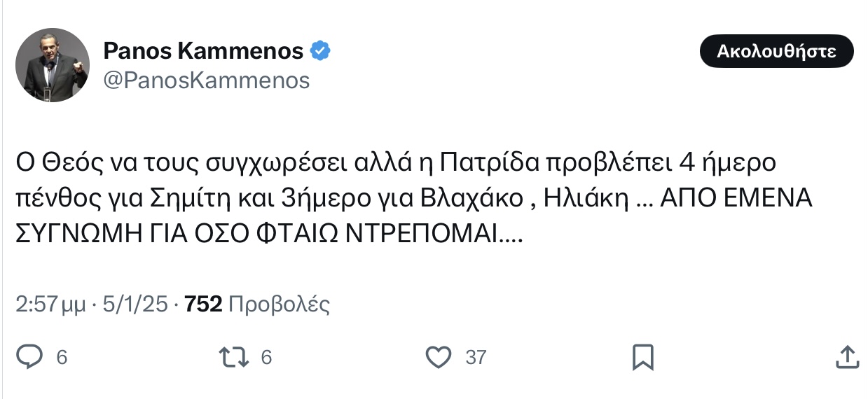Screen dimensions: 868x399
Task: Open the share options icon
Action: pyautogui.click(x=847, y=357)
